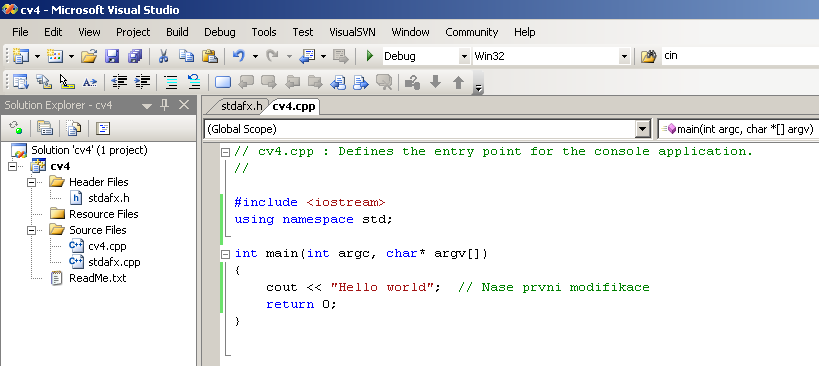Open the Debug menu

[x=219, y=32]
